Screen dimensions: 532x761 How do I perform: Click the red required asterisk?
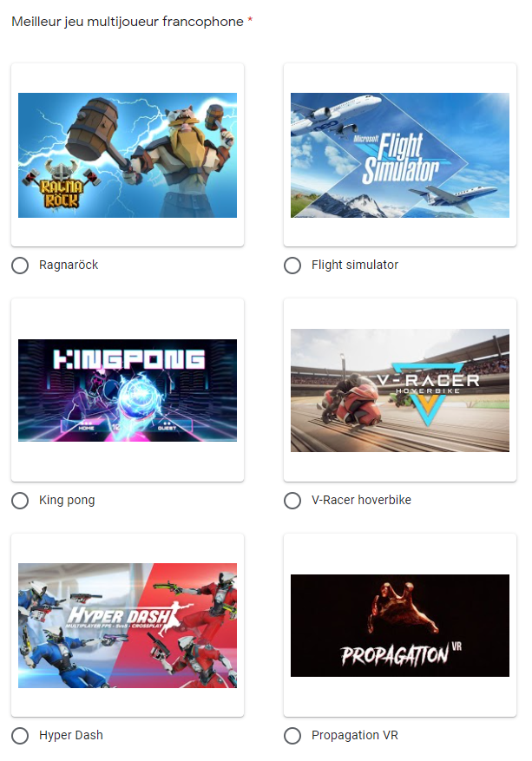tap(251, 20)
